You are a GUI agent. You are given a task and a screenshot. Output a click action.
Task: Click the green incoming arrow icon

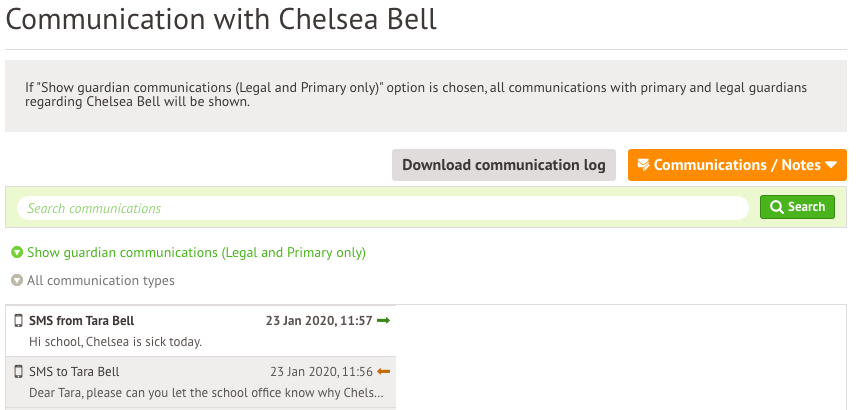383,321
